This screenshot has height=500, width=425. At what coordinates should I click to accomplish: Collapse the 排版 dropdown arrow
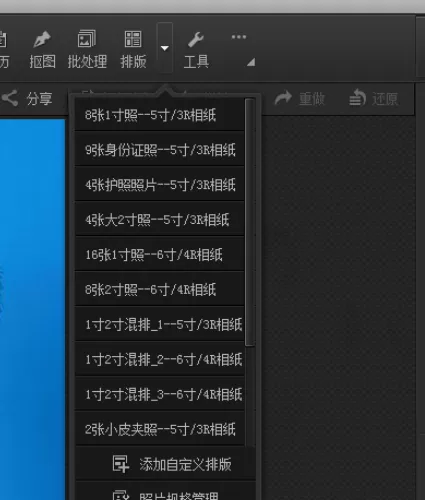[x=165, y=48]
